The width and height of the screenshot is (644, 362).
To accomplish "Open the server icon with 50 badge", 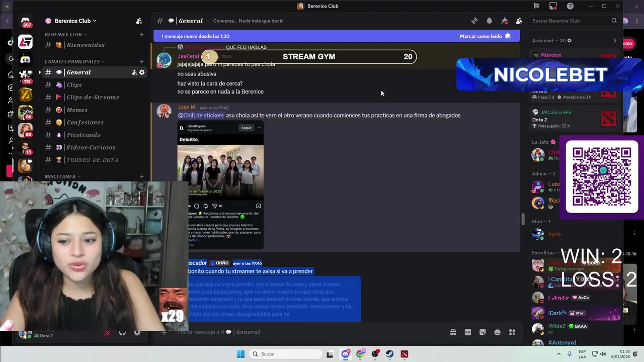I will (25, 130).
